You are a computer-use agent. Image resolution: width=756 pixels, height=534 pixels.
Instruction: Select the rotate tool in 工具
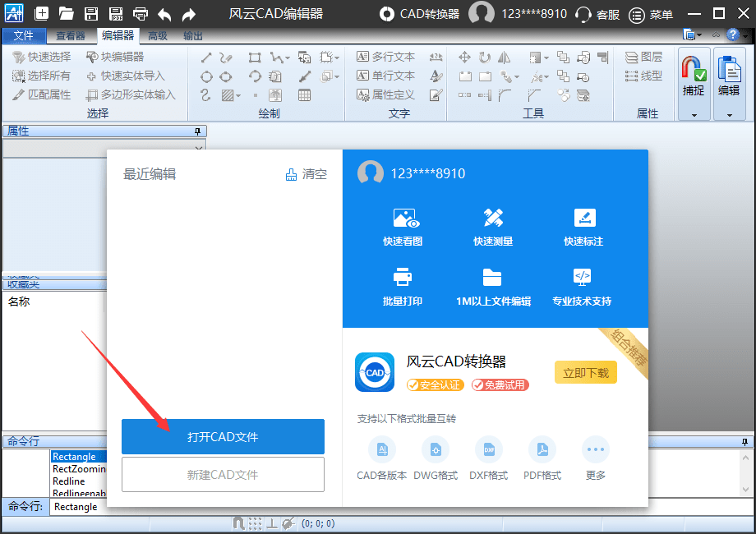(485, 58)
